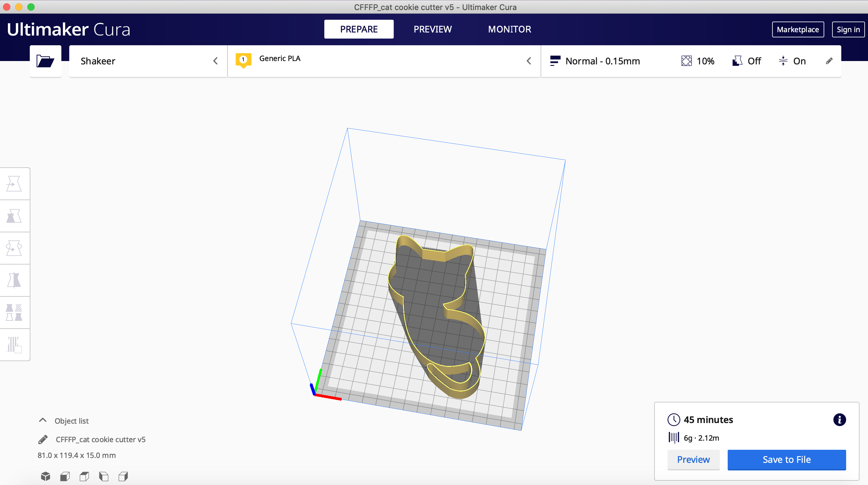
Task: Open the Marketplace
Action: coord(798,30)
